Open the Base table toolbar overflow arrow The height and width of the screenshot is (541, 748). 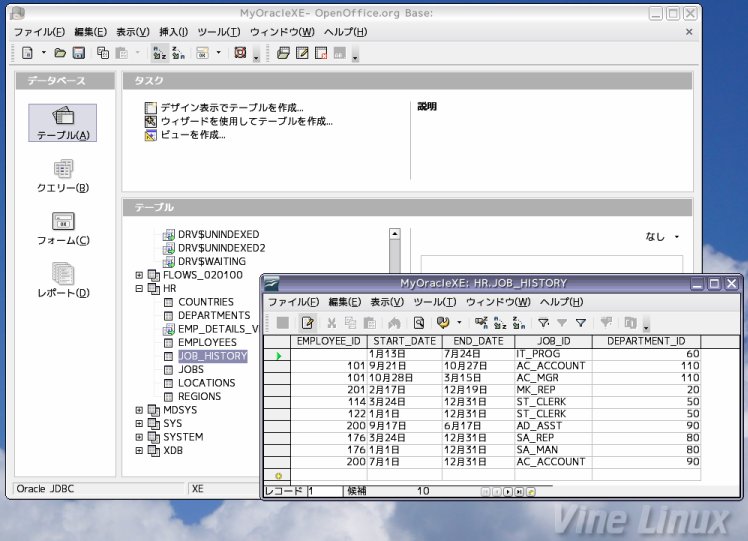coord(355,58)
